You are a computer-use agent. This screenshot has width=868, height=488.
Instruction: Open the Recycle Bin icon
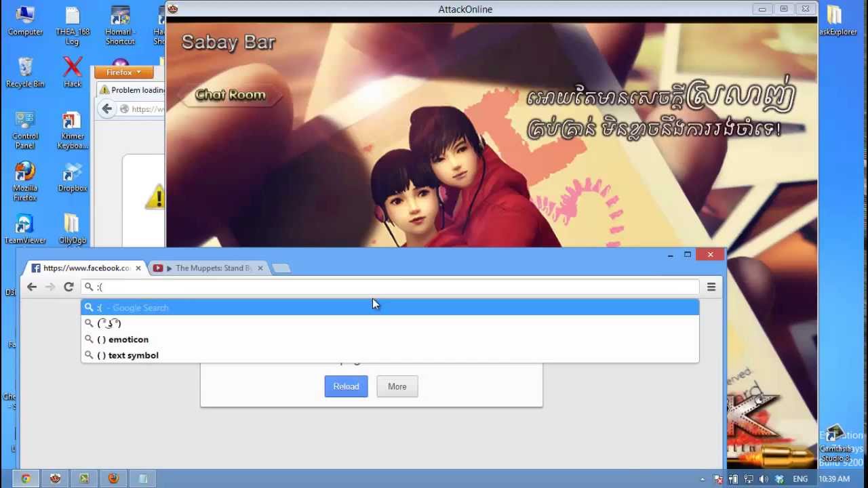[25, 73]
